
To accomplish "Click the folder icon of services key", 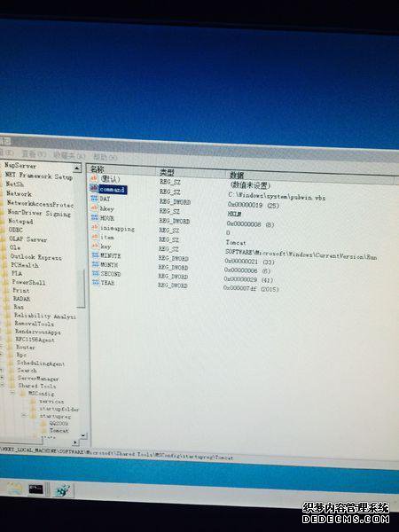I will pos(33,402).
